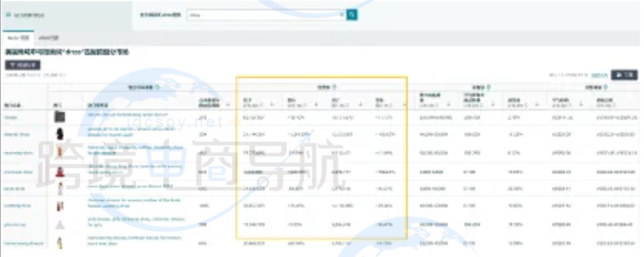Switch to the second, inactive view tab
Screen dimensions: 644x257
coord(49,38)
